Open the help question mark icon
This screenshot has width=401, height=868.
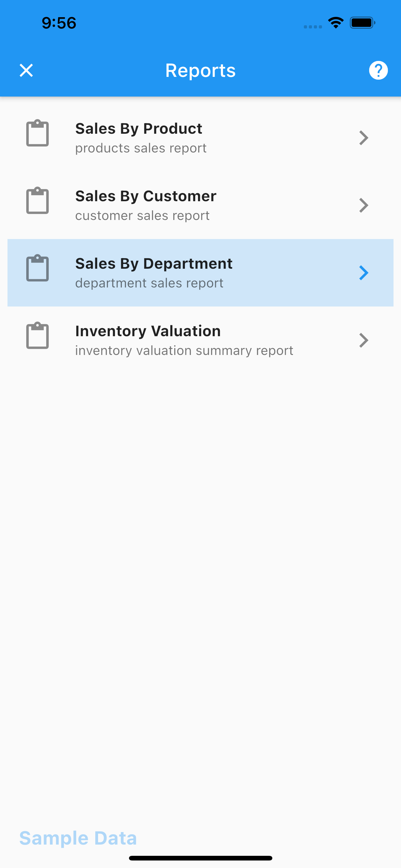point(378,70)
